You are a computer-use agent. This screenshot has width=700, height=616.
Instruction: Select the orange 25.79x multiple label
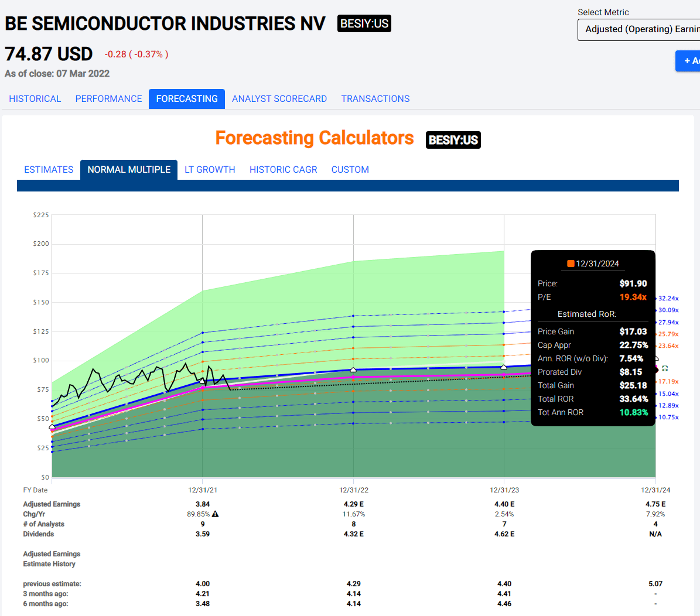click(668, 334)
